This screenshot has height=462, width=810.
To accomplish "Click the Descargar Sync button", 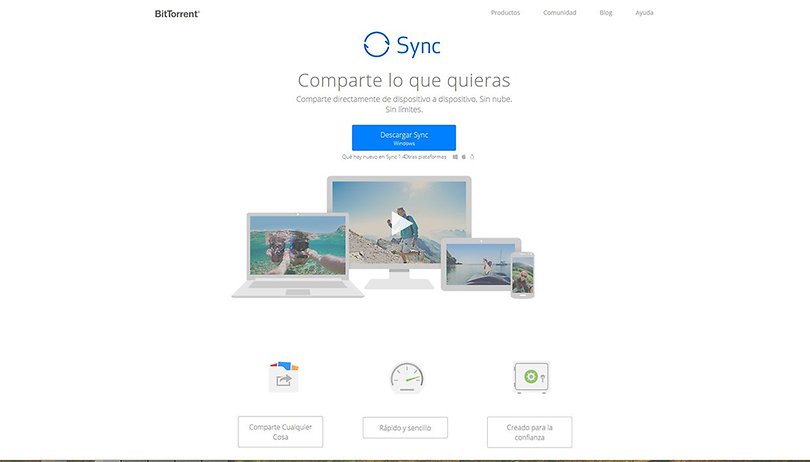I will pyautogui.click(x=404, y=137).
